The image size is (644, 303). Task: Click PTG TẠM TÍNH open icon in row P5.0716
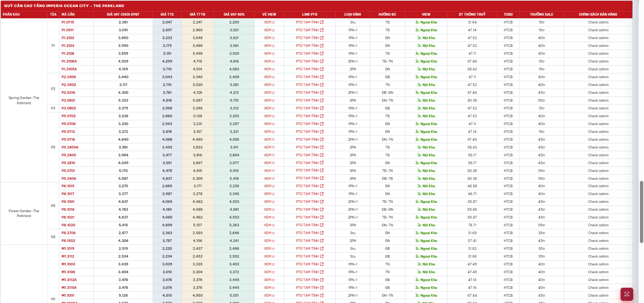[x=322, y=140]
